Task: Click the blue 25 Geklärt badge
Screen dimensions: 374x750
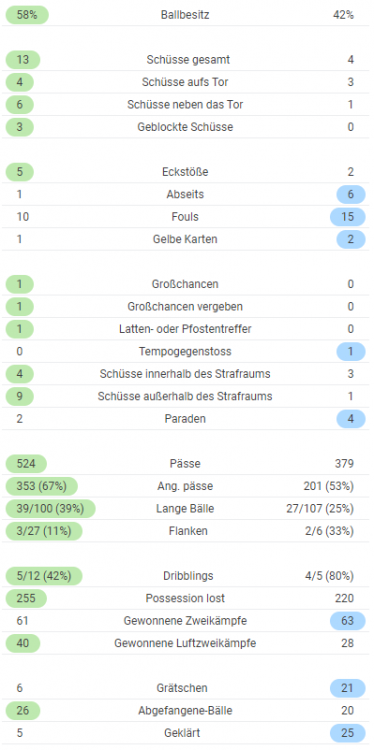Action: point(348,733)
